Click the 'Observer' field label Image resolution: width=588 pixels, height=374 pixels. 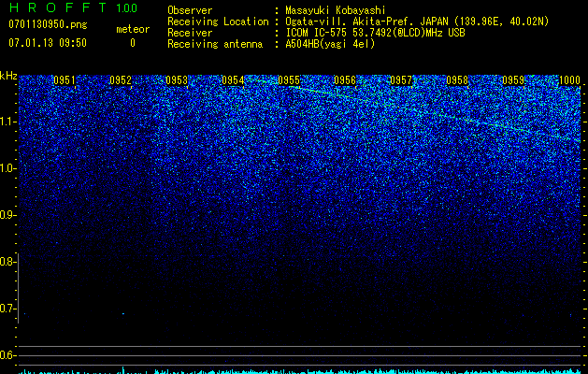[190, 10]
